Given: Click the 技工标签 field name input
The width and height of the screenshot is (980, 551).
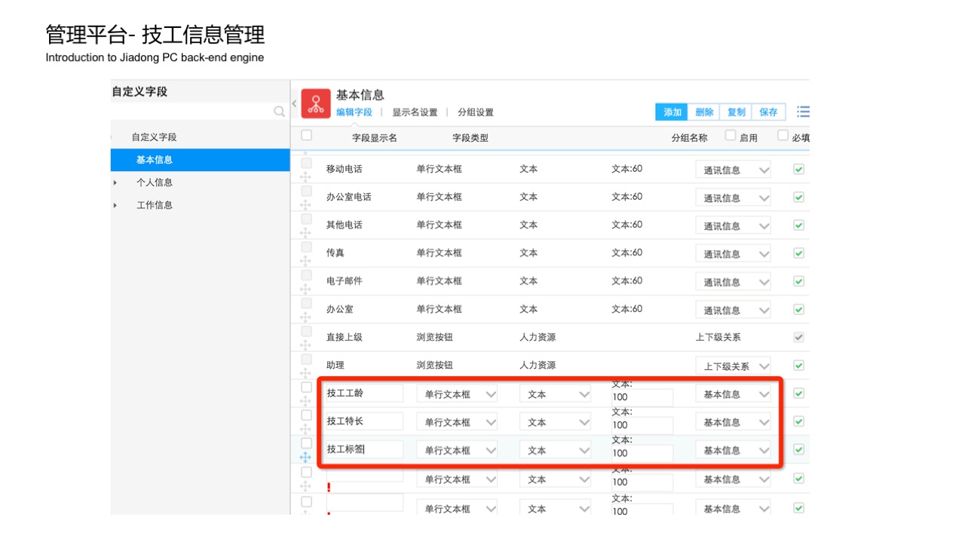Looking at the screenshot, I should coord(365,450).
